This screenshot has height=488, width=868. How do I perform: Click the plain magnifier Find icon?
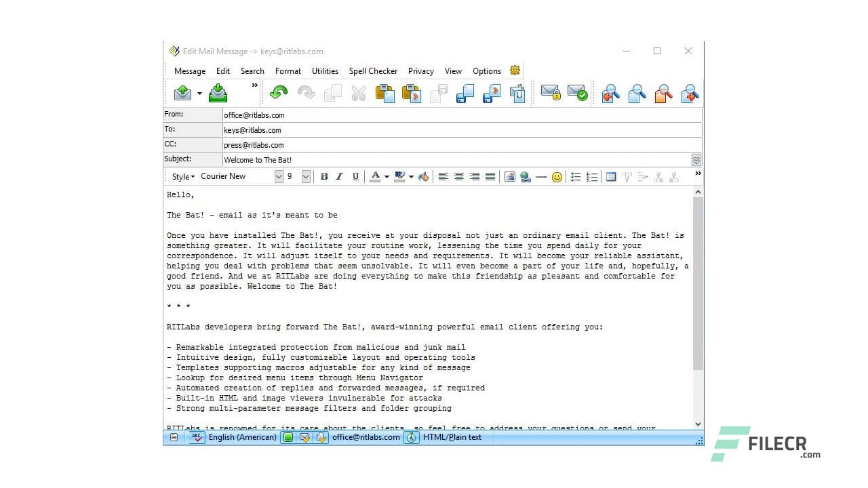tap(637, 93)
